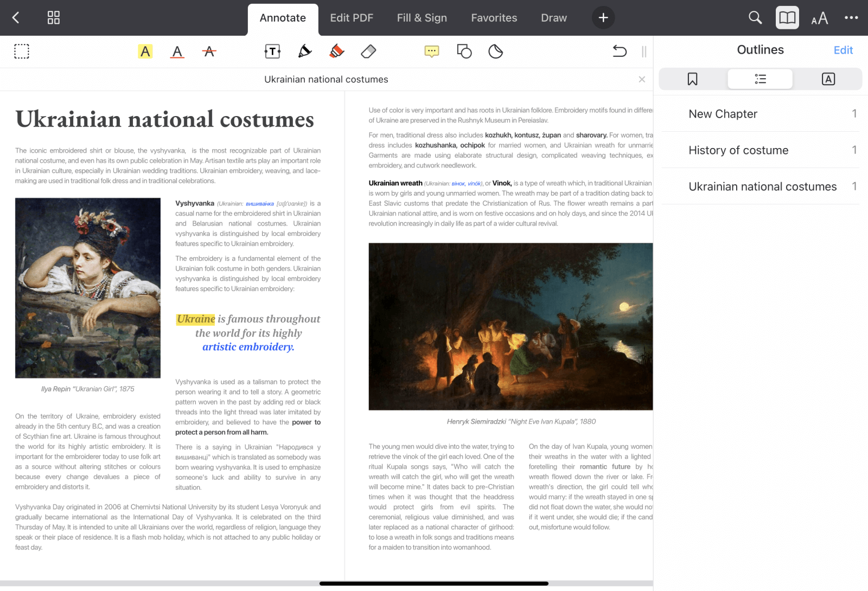Click the highlighted word Ukraine
The height and width of the screenshot is (591, 868).
tap(196, 319)
